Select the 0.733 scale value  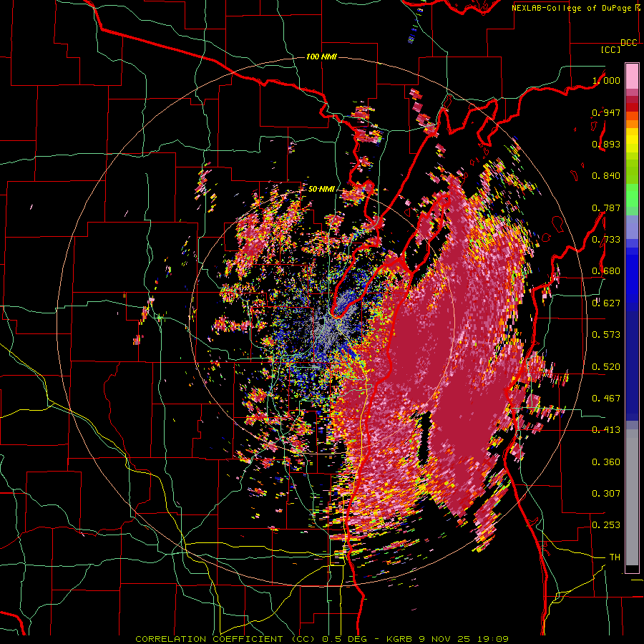point(606,240)
